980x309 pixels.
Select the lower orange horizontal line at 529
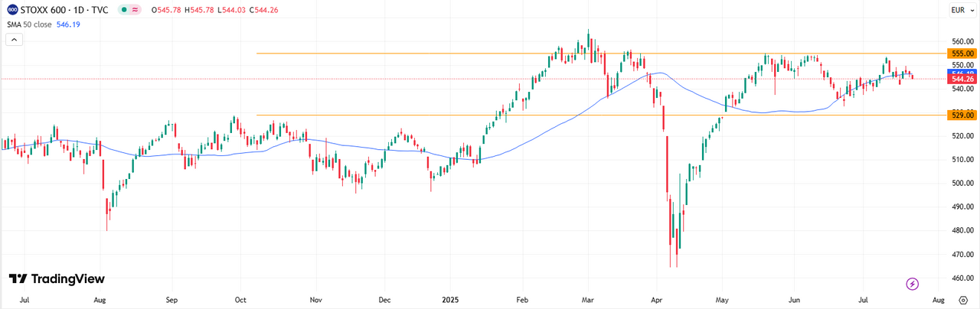click(536, 115)
